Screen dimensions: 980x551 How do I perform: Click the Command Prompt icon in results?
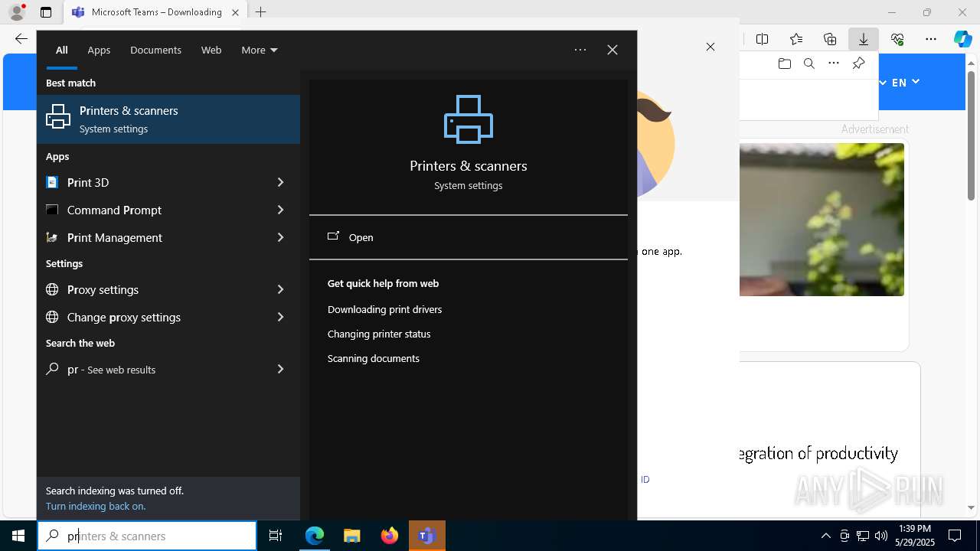click(52, 210)
